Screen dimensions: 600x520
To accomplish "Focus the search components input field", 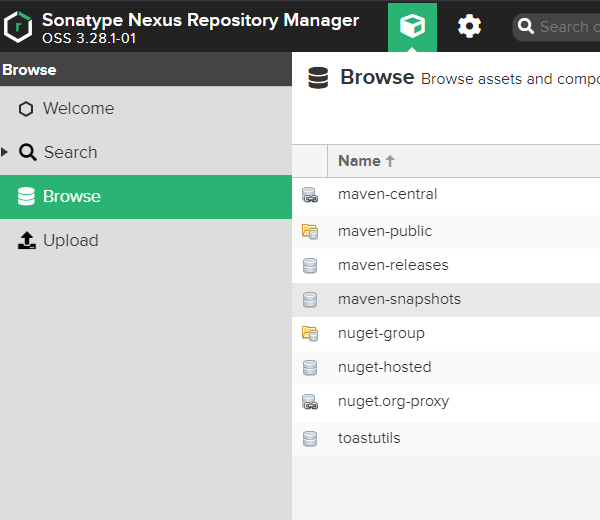I will (x=567, y=27).
